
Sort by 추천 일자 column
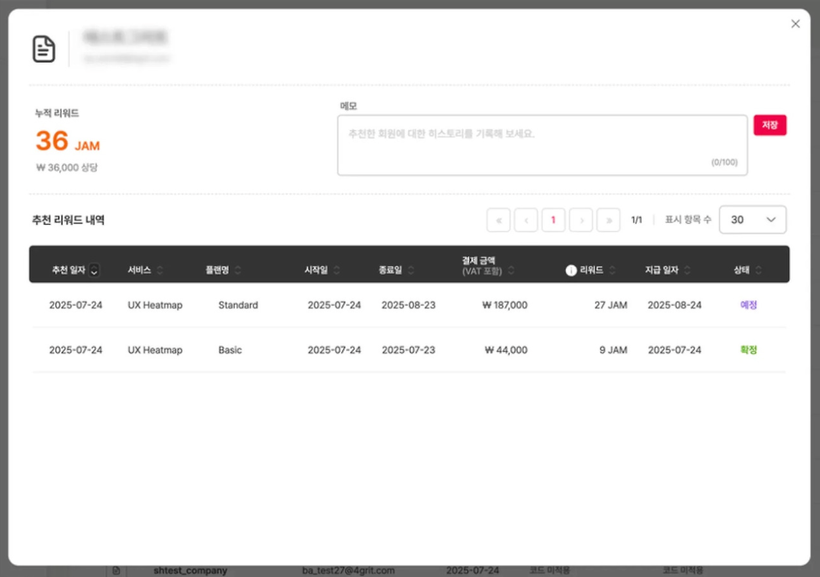[94, 270]
